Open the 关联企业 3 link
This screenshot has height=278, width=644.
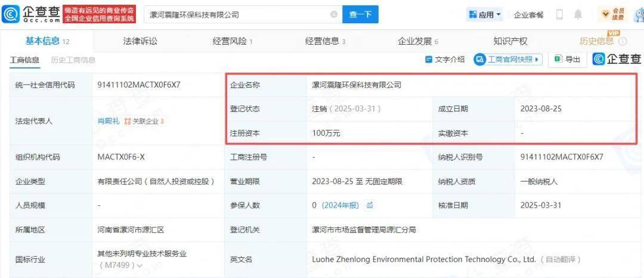point(144,121)
